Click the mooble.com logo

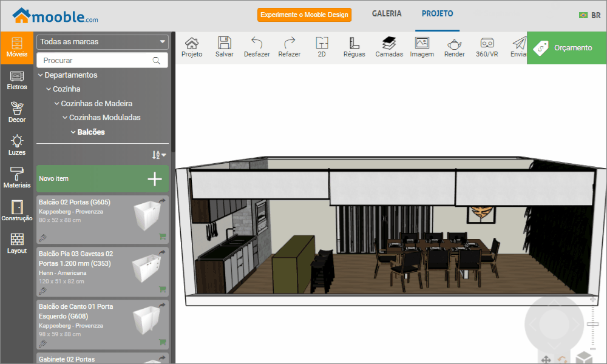coord(55,16)
